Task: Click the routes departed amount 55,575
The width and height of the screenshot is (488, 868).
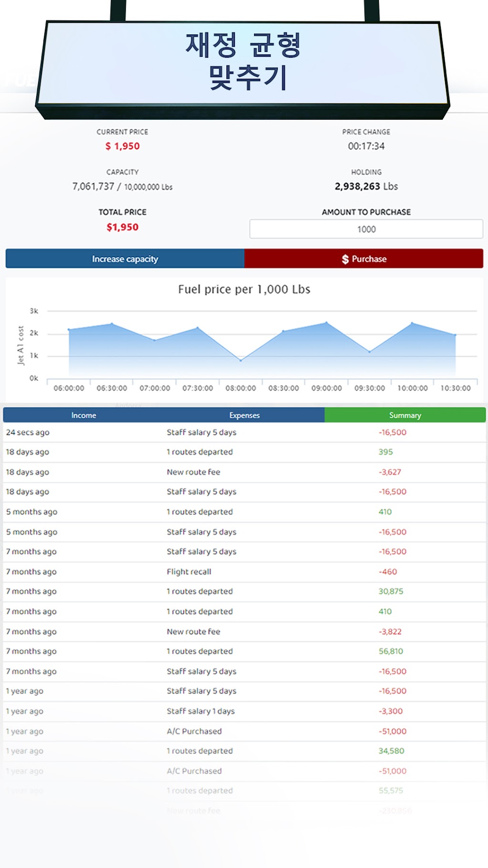Action: coord(391,791)
